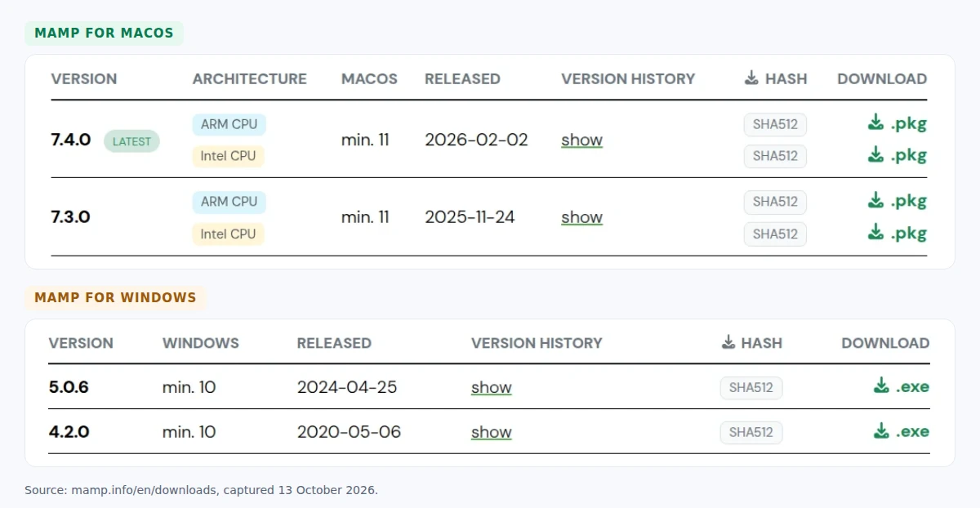
Task: Select version number 7.3.0
Action: [71, 218]
